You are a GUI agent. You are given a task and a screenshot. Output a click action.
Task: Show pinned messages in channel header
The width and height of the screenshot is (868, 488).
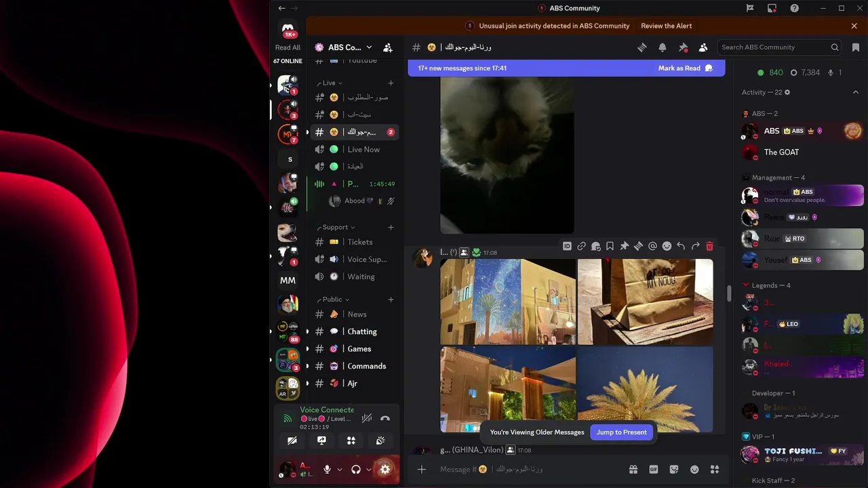683,47
